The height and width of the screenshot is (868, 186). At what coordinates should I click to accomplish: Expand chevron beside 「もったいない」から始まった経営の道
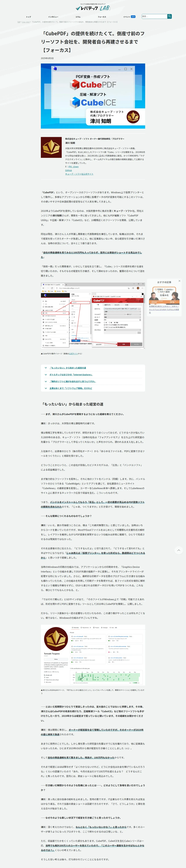pyautogui.click(x=46, y=368)
